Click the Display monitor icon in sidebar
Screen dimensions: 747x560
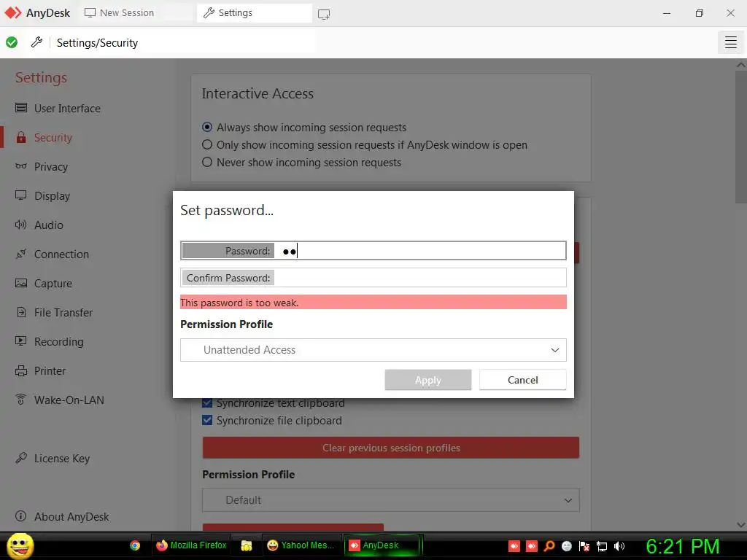point(21,195)
